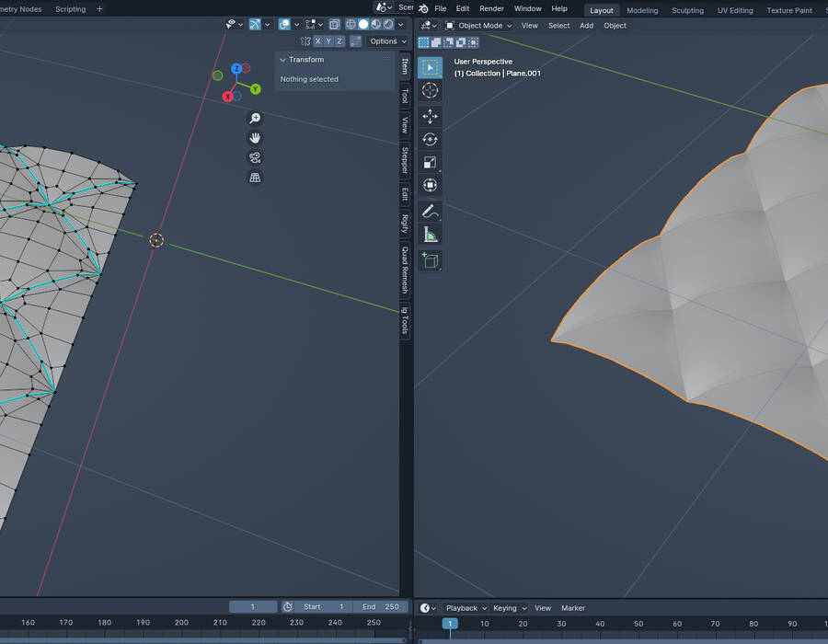Switch perspective/orthographic with the grid icon

(255, 178)
